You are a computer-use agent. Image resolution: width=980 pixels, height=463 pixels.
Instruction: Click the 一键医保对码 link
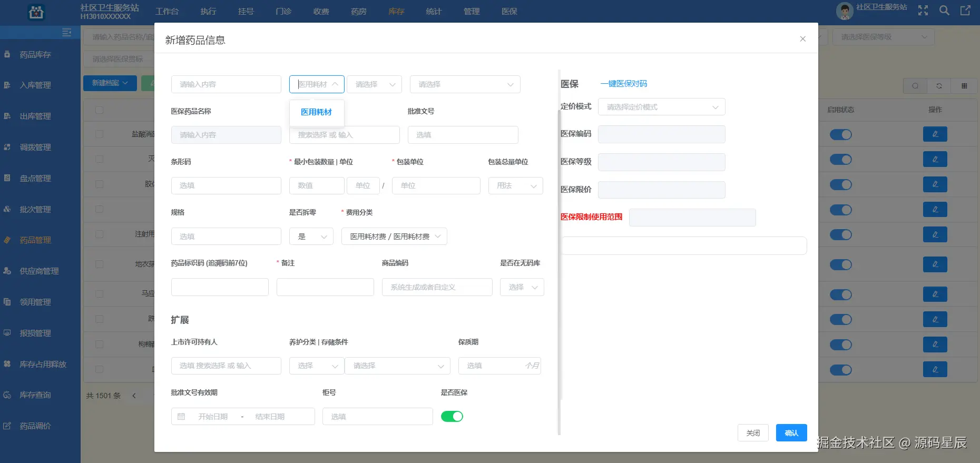pyautogui.click(x=624, y=84)
